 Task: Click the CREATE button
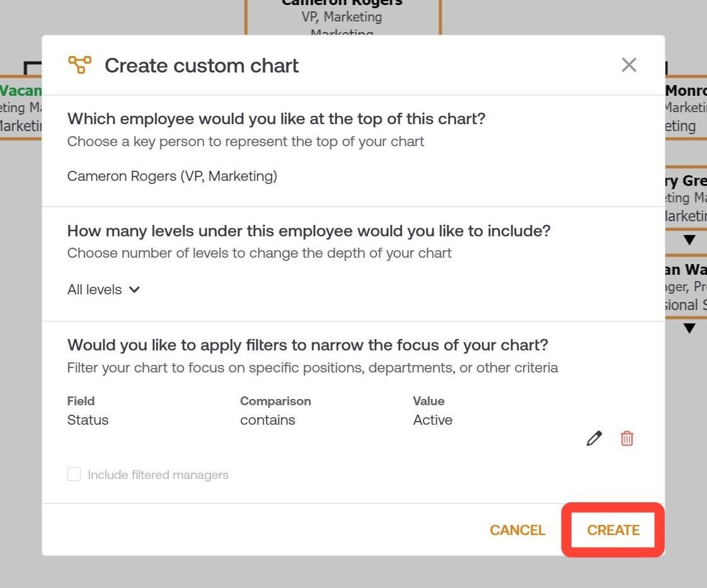pos(613,530)
